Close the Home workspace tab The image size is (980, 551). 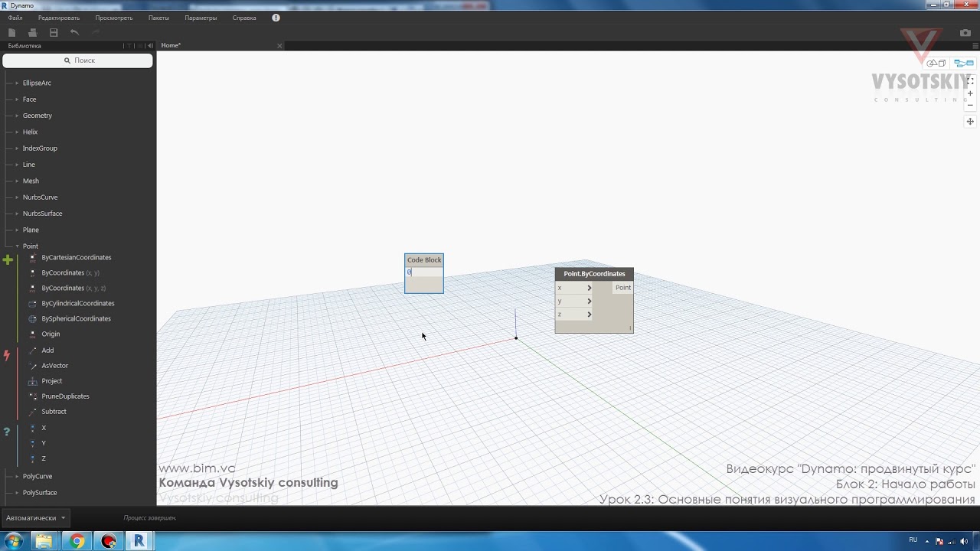pyautogui.click(x=279, y=46)
